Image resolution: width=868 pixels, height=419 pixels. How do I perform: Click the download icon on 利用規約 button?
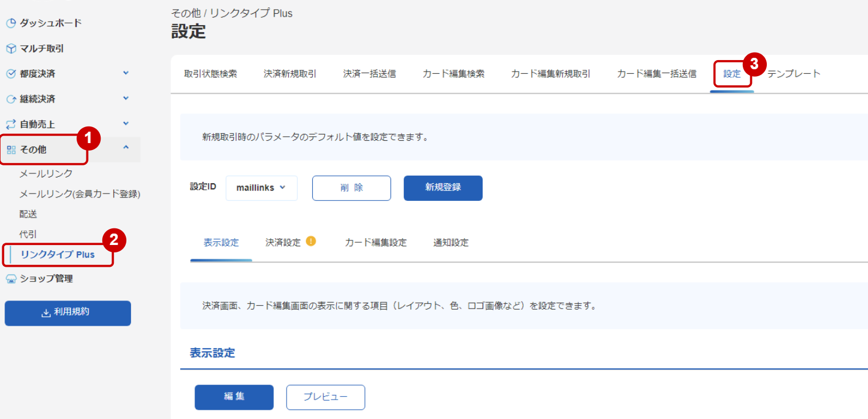46,313
